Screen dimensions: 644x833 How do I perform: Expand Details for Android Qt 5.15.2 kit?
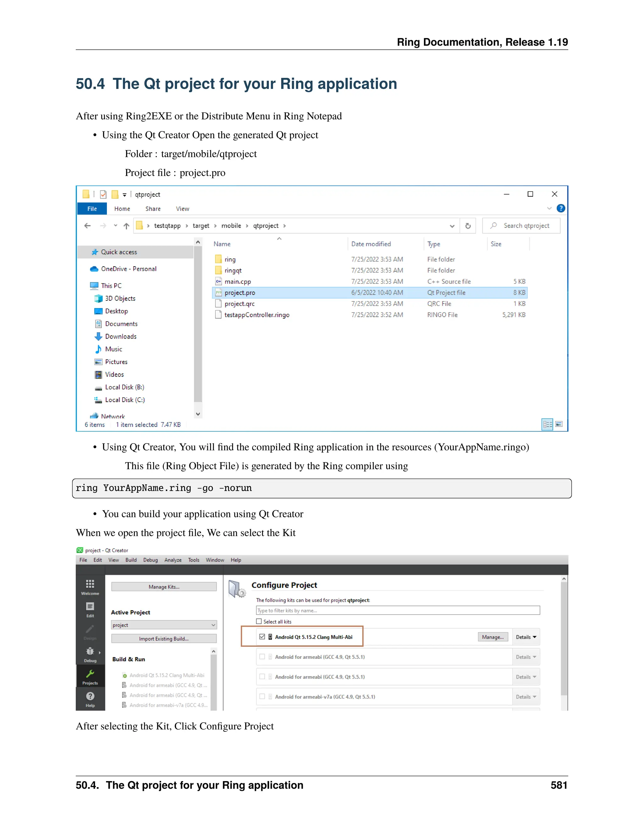[526, 637]
